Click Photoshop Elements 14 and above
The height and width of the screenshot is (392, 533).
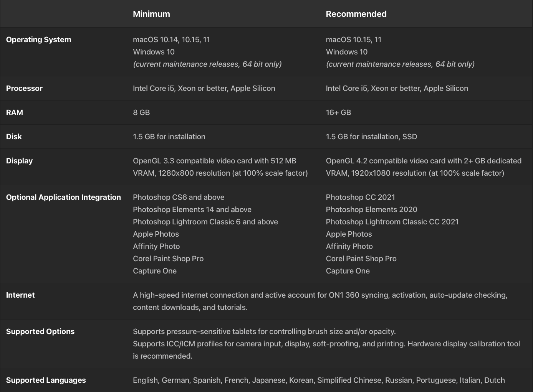[192, 209]
